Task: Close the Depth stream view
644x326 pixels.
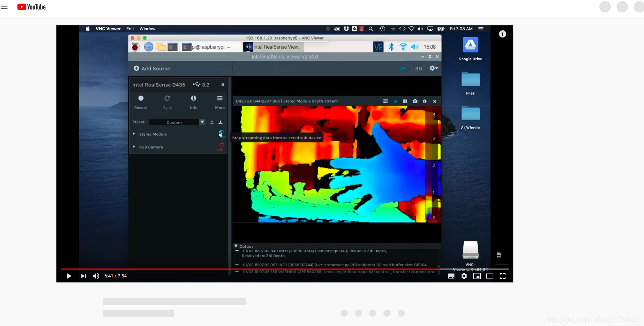Action: (434, 101)
